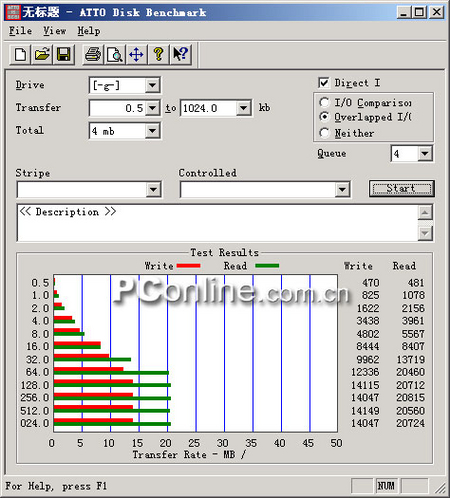The image size is (450, 498).
Task: Print using the printer icon
Action: [93, 54]
